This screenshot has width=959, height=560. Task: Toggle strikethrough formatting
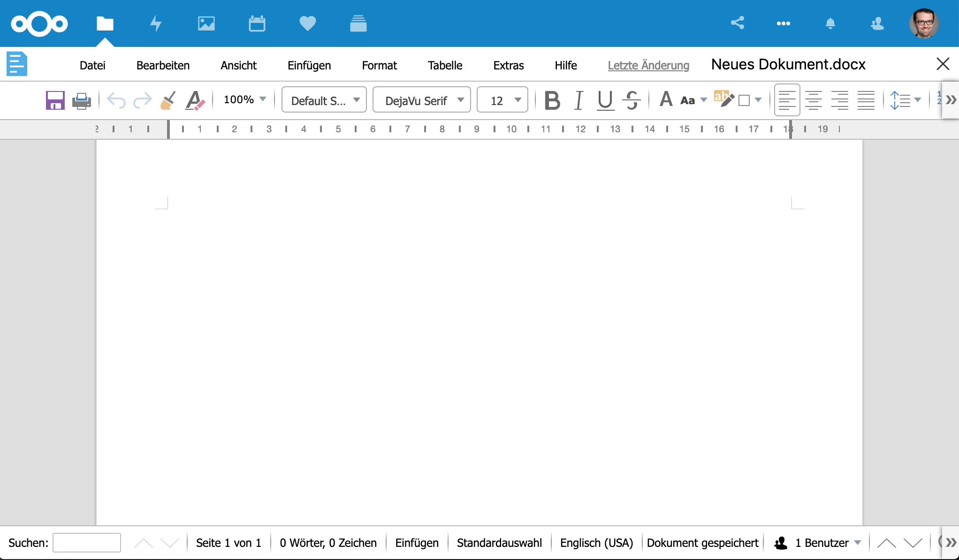click(632, 100)
